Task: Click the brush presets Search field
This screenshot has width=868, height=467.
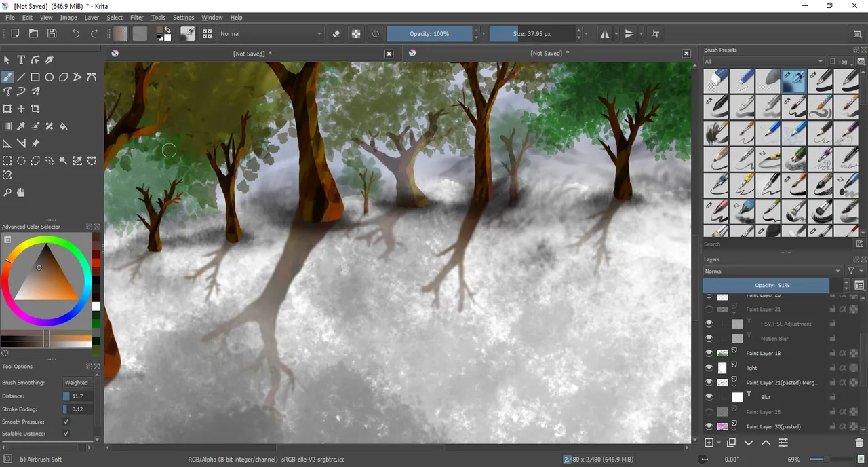Action: (778, 244)
